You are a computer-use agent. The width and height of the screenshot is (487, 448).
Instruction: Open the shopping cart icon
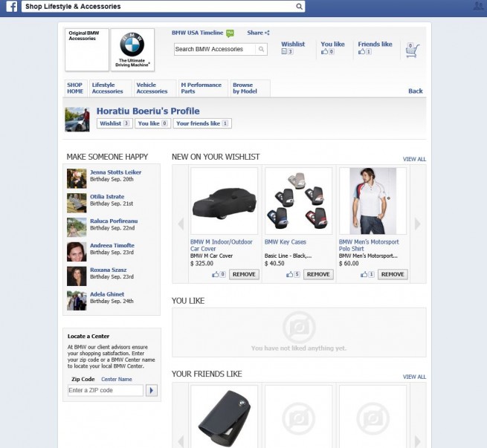tap(412, 51)
